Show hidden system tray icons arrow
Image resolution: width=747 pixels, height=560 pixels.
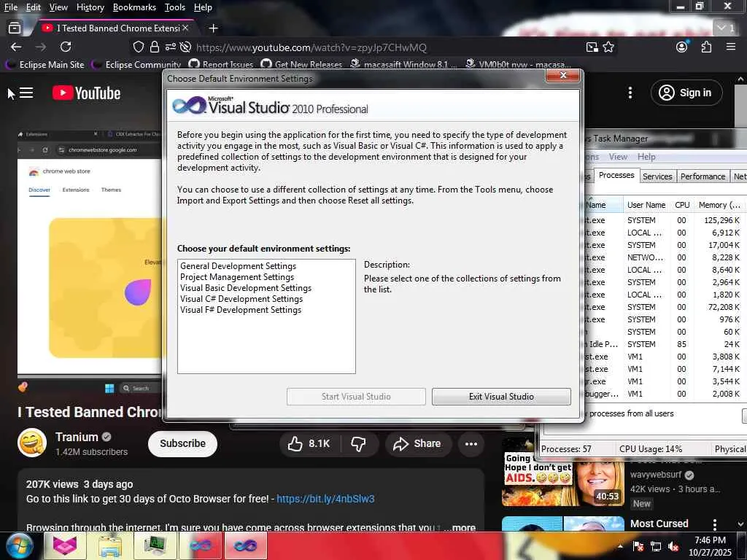620,546
